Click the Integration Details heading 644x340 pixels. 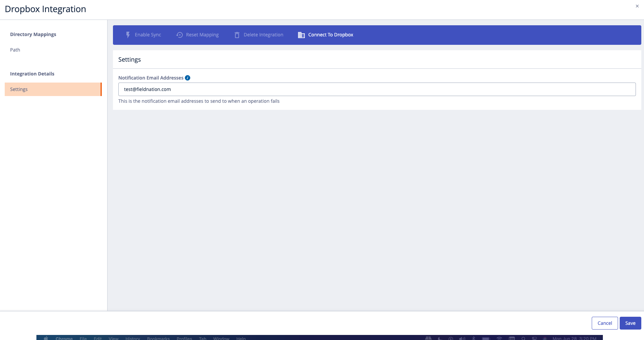(32, 74)
